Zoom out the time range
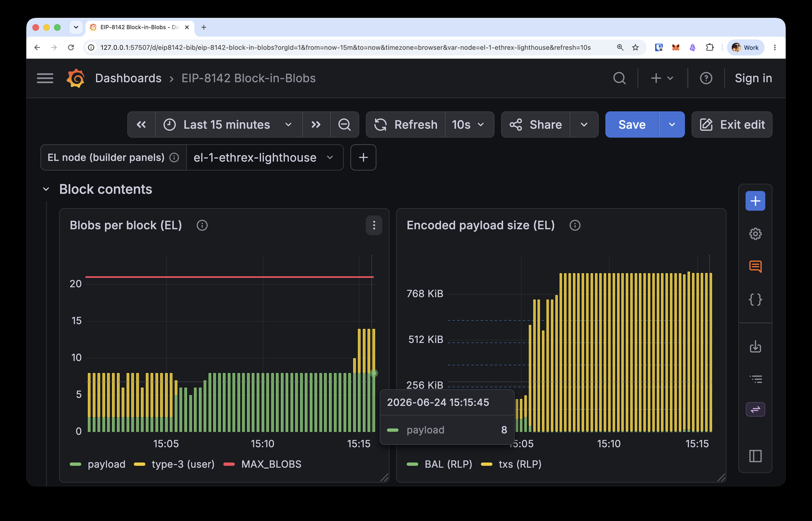Viewport: 812px width, 521px height. pos(345,124)
